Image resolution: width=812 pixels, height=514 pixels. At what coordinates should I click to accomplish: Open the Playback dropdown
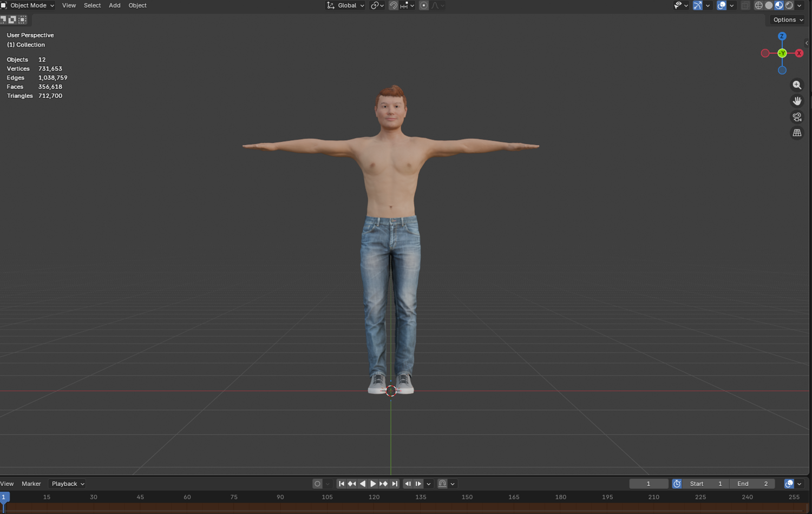[x=68, y=484]
